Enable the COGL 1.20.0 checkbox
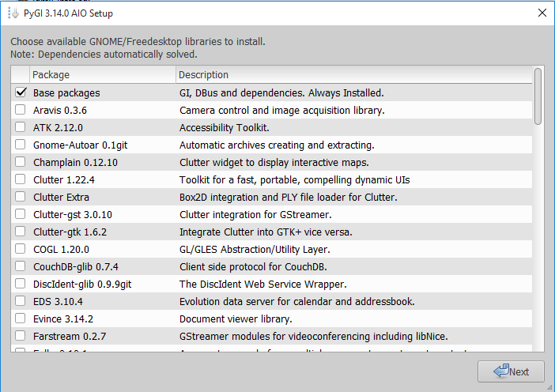Screen dimensions: 555x392 pos(21,249)
